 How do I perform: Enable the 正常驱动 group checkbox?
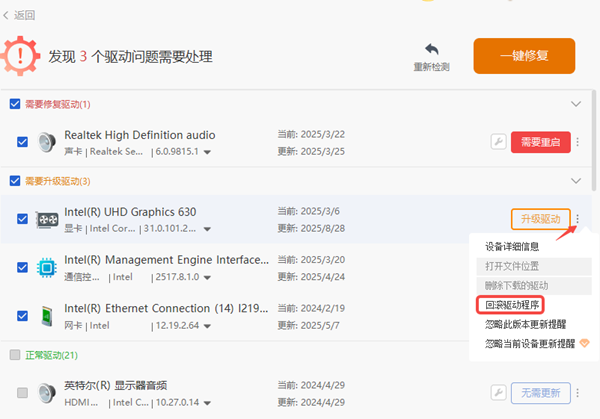pyautogui.click(x=14, y=355)
